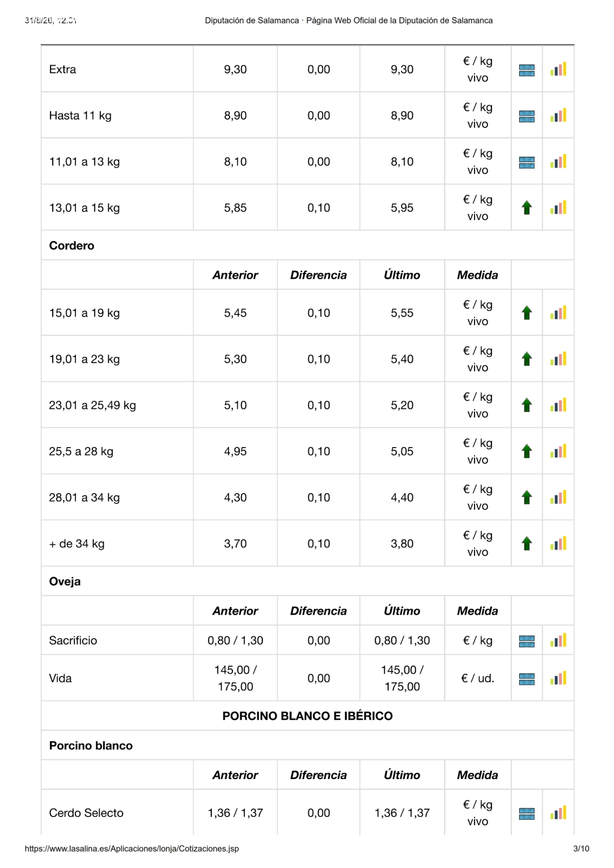The width and height of the screenshot is (614, 868).
Task: Open the chart icon for Hasta 11 kg
Action: coord(558,115)
